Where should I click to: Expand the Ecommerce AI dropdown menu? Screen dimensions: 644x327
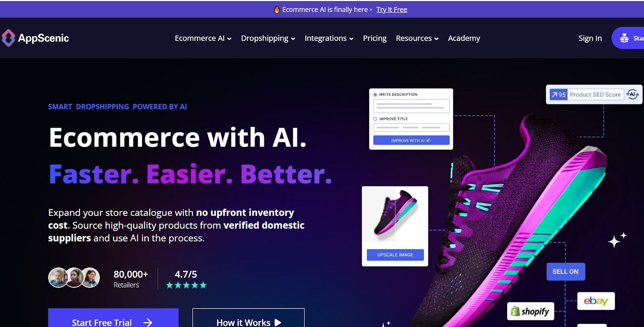[203, 38]
